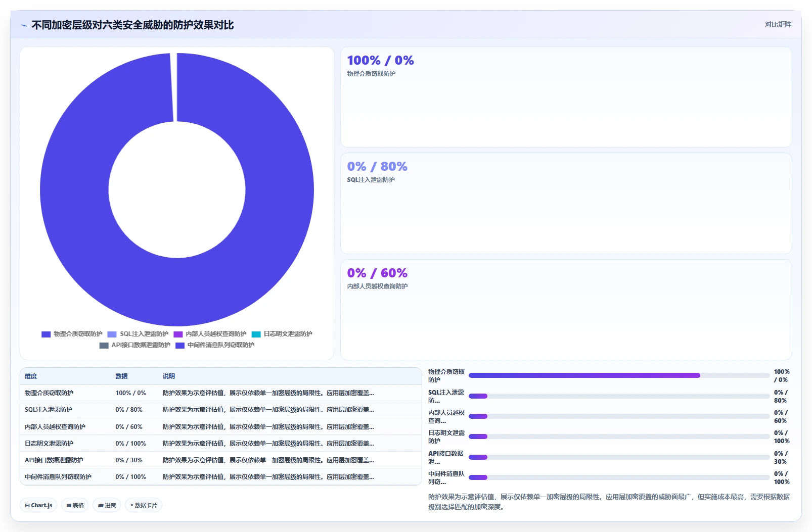Toggle 中间件消息队列窃取防护 legend entry
This screenshot has height=532, width=812.
215,345
